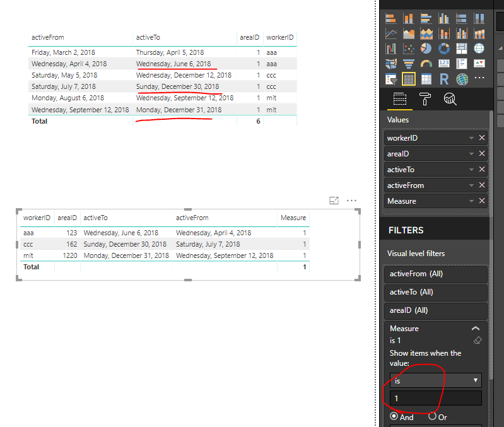Select the table visual
Viewport: 504px width, 427px height.
409,79
